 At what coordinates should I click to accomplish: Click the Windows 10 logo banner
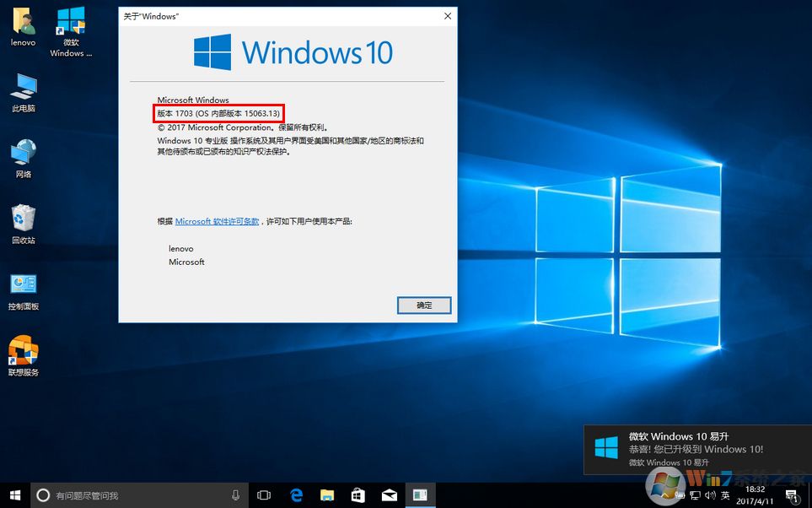pyautogui.click(x=293, y=52)
